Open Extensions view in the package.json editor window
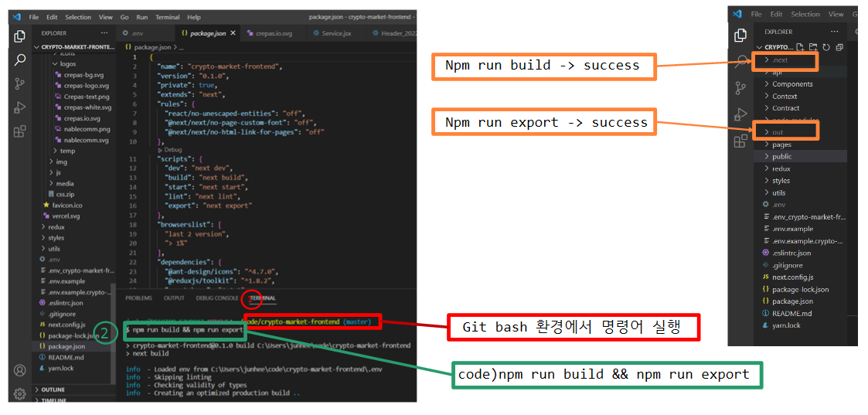The width and height of the screenshot is (868, 415). pyautogui.click(x=20, y=131)
